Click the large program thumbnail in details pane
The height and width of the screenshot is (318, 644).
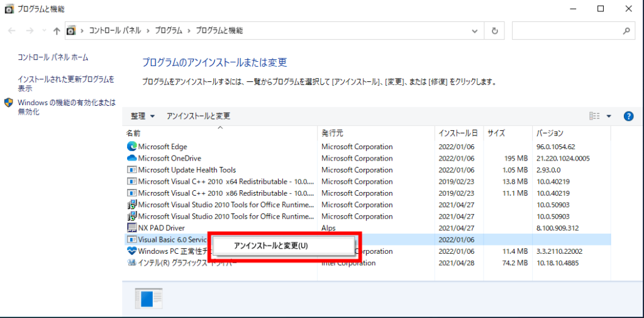pyautogui.click(x=148, y=298)
